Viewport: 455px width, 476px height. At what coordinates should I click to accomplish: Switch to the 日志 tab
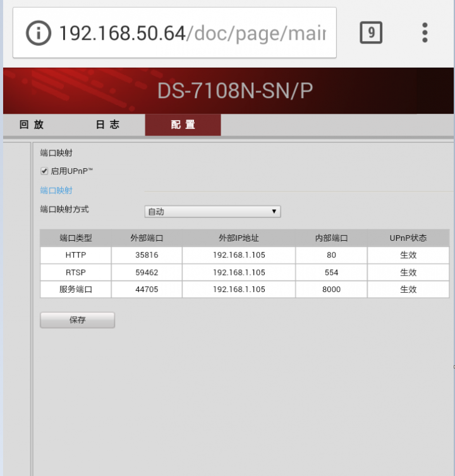point(107,125)
